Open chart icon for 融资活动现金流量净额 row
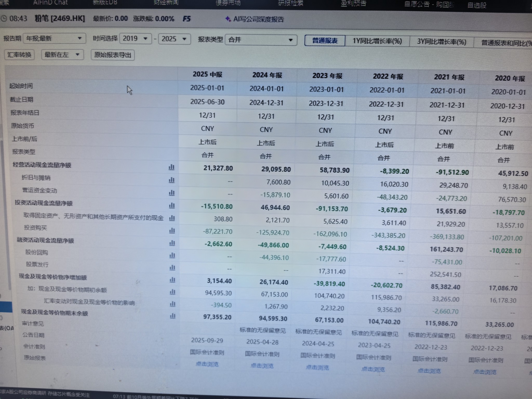This screenshot has height=399, width=532. click(172, 243)
